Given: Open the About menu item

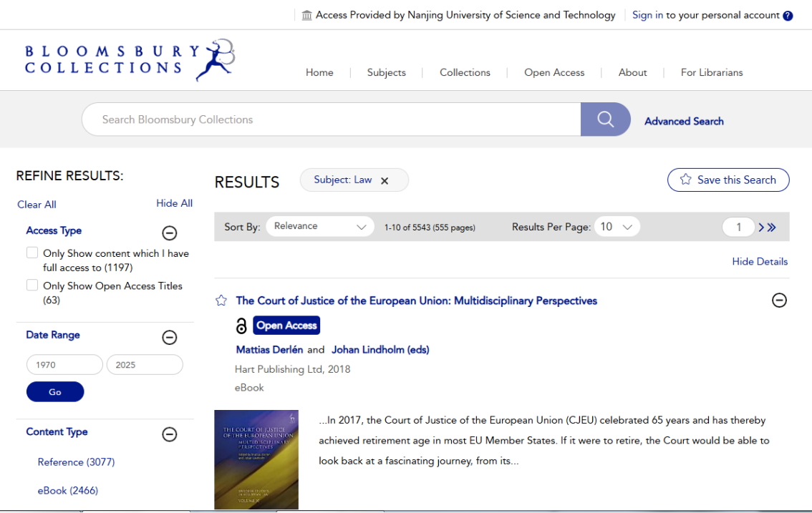Looking at the screenshot, I should pyautogui.click(x=632, y=72).
